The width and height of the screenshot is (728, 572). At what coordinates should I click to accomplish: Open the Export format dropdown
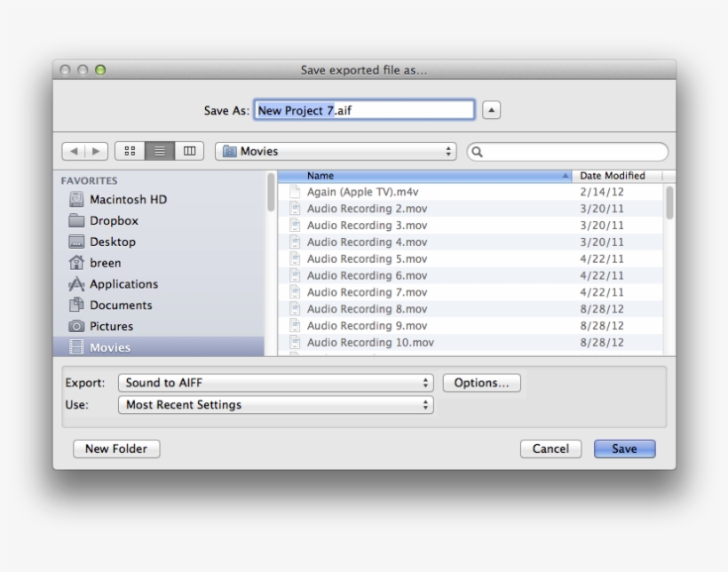coord(275,383)
